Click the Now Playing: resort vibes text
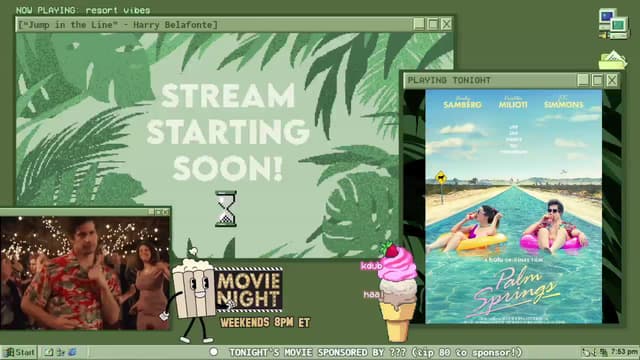Screen dimensions: 640x360 [83, 10]
